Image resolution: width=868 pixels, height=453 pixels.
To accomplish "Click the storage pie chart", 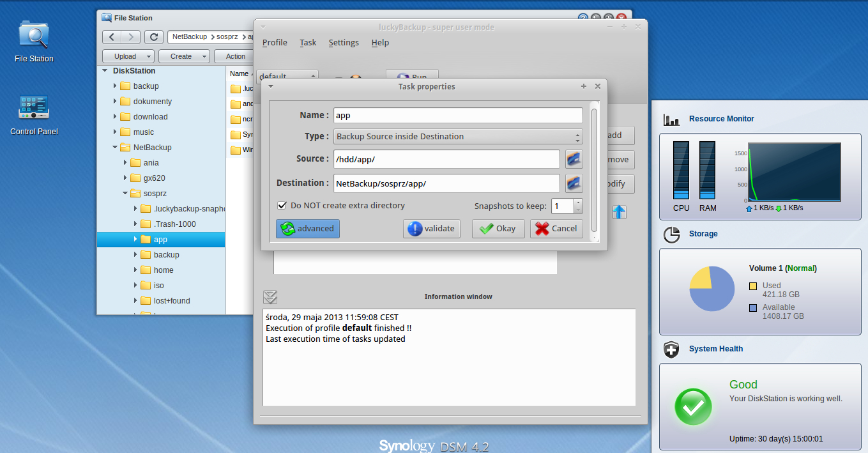I will click(x=712, y=289).
